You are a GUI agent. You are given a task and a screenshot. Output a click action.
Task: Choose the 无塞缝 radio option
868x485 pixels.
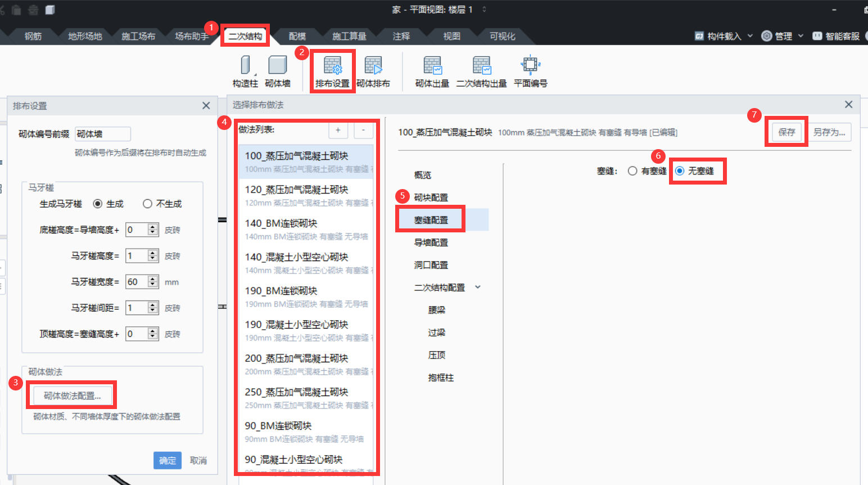680,171
